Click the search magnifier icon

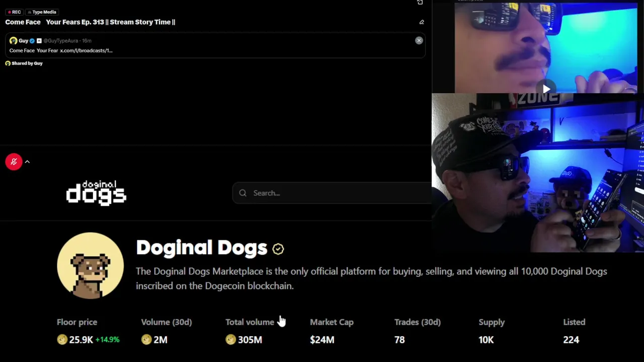click(243, 193)
